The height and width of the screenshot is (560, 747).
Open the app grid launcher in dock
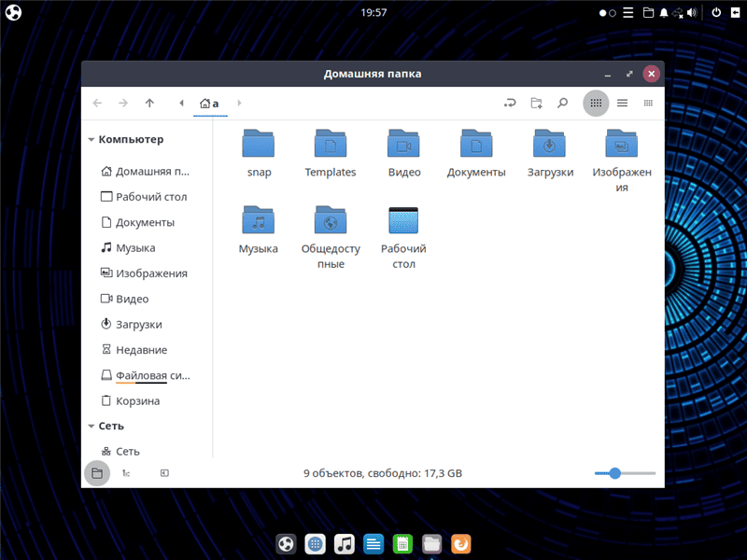315,544
